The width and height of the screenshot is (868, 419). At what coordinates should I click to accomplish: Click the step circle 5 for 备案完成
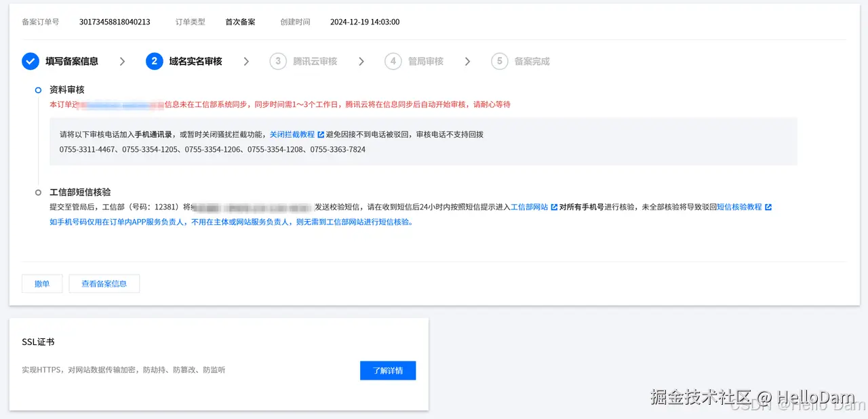pyautogui.click(x=500, y=61)
